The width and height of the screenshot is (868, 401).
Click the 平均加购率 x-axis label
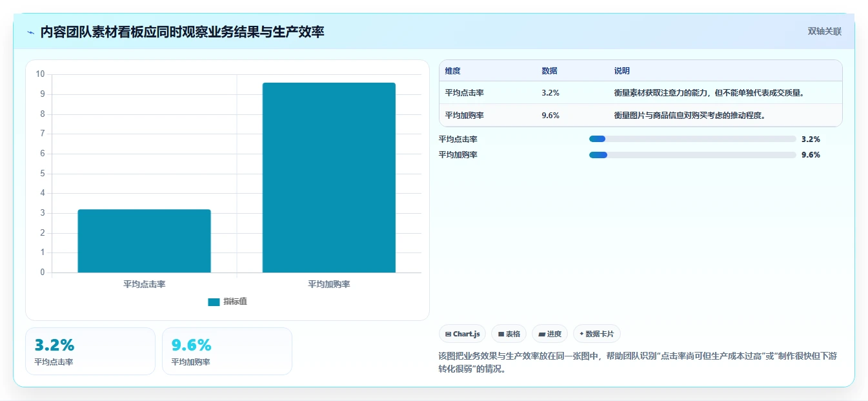click(328, 284)
